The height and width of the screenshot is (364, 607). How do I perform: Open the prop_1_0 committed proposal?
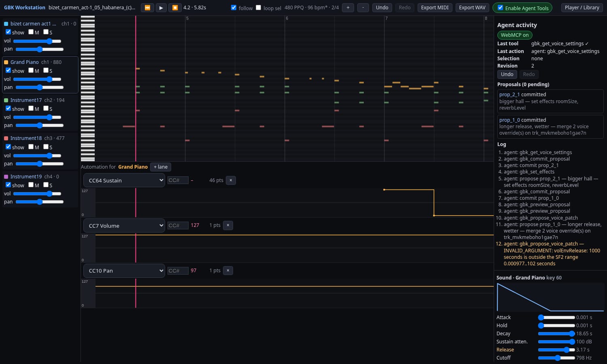[x=550, y=127]
